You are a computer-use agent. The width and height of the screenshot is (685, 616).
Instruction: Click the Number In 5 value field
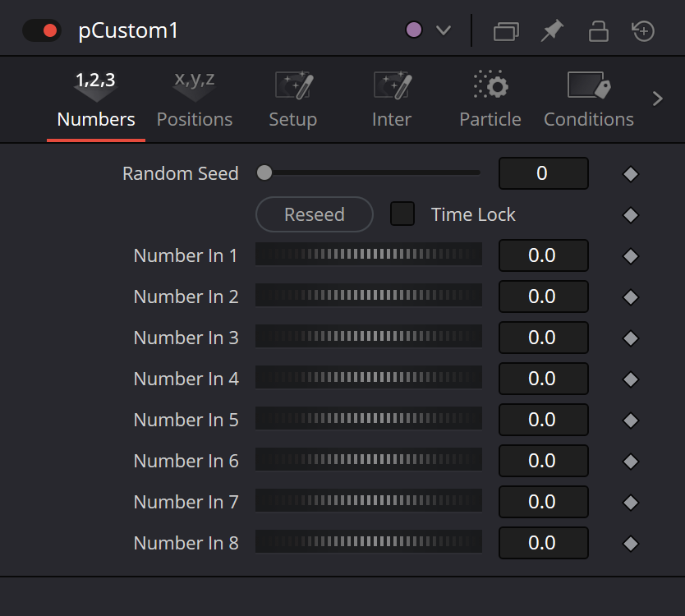[544, 420]
